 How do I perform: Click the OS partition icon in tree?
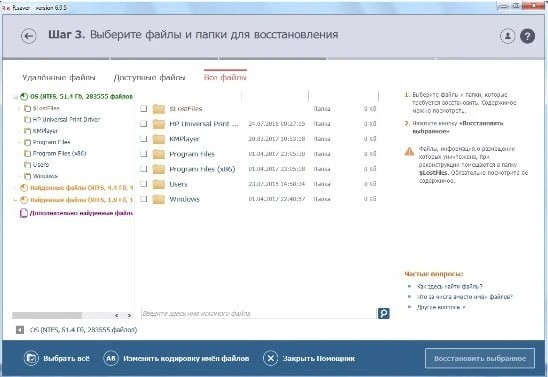[24, 96]
